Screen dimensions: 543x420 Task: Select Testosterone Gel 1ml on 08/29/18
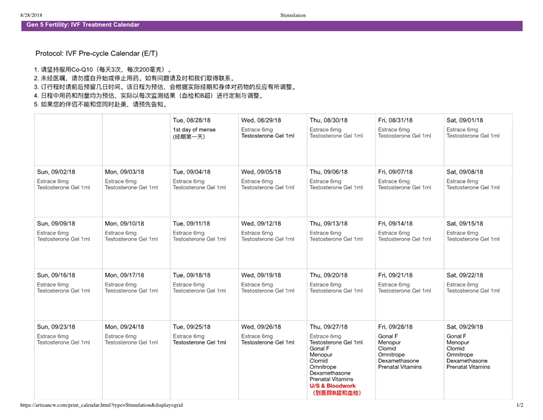coord(267,136)
